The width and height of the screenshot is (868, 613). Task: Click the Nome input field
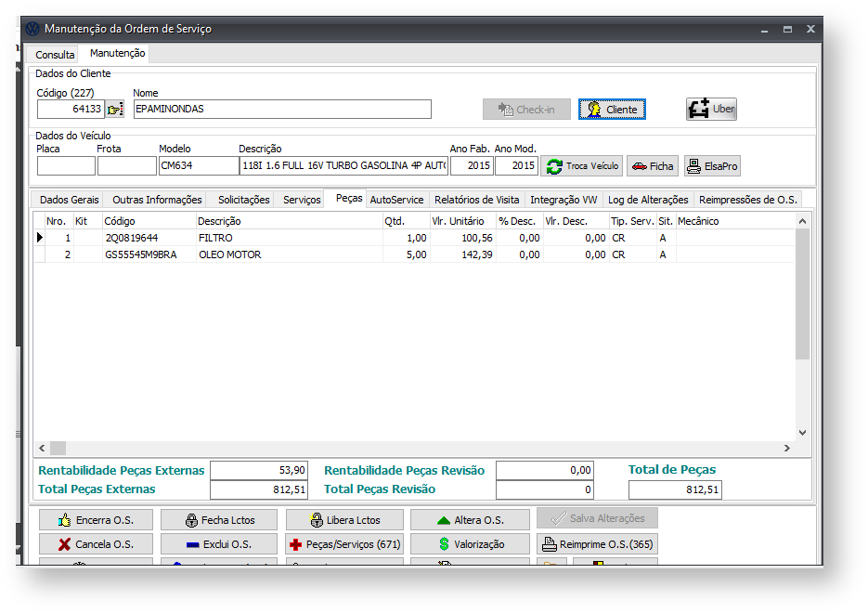282,110
